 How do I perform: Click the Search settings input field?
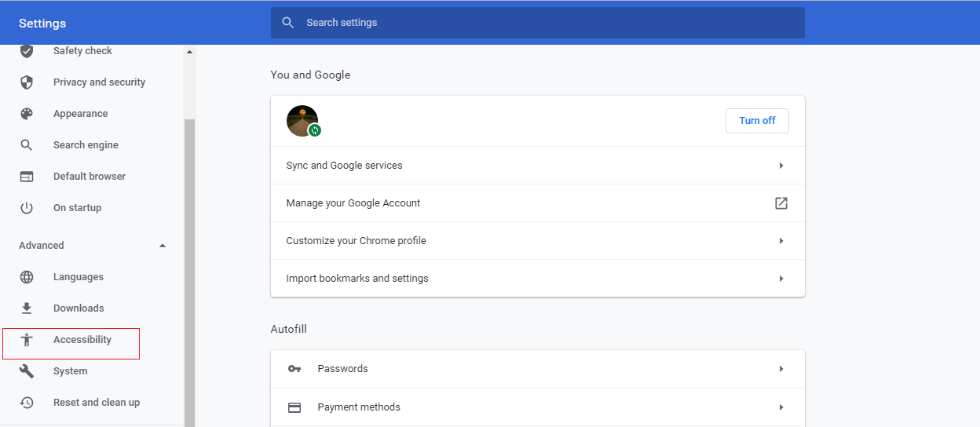538,23
